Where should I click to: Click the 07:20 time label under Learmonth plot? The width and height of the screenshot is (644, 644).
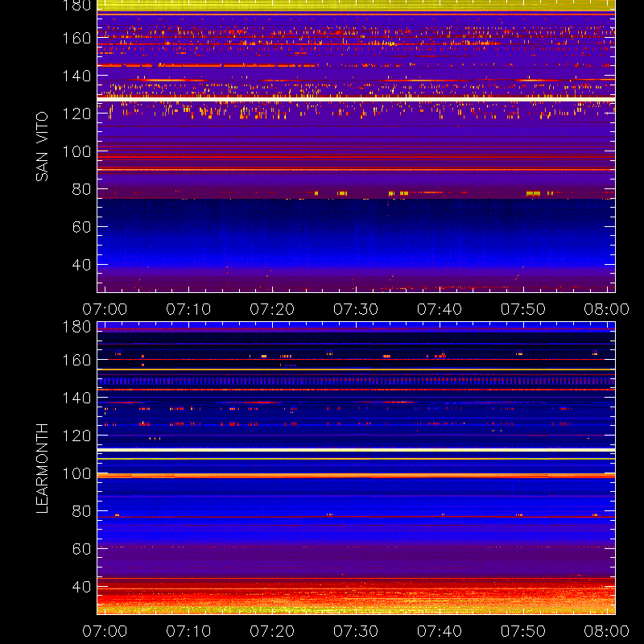(x=272, y=631)
